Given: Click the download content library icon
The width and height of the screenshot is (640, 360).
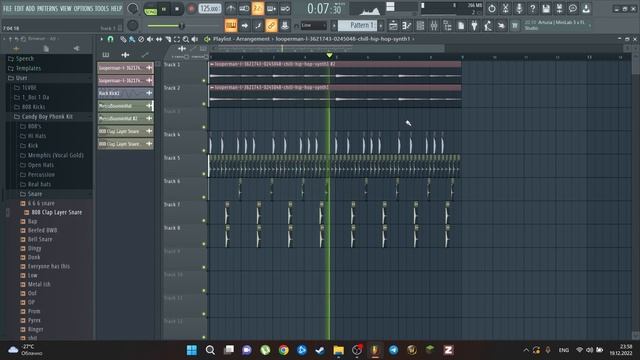Looking at the screenshot, I should (x=586, y=8).
